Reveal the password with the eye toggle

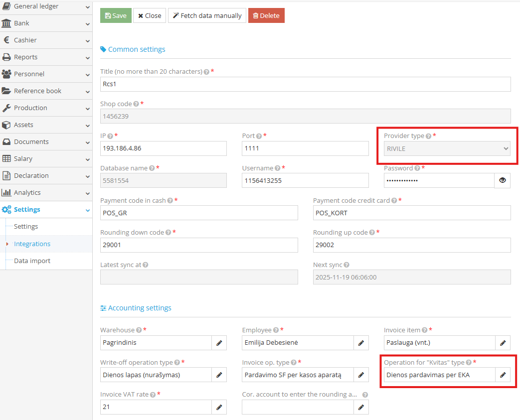pos(503,180)
